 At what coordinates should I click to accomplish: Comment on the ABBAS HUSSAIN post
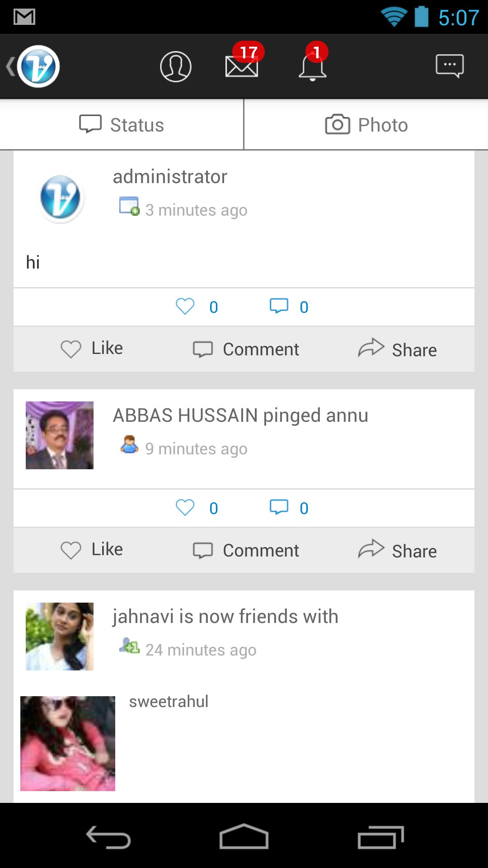[246, 550]
